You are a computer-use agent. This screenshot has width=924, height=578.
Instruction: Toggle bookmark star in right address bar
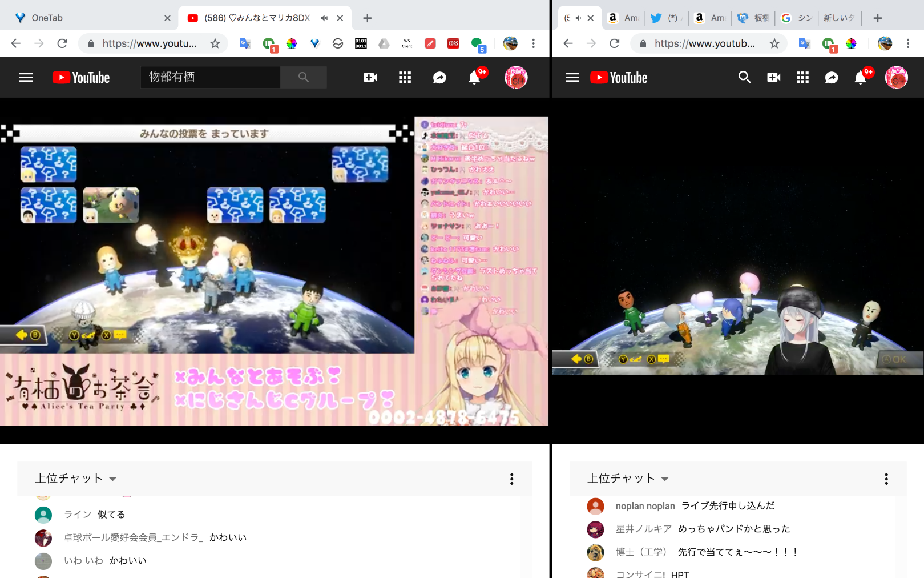[x=774, y=43]
